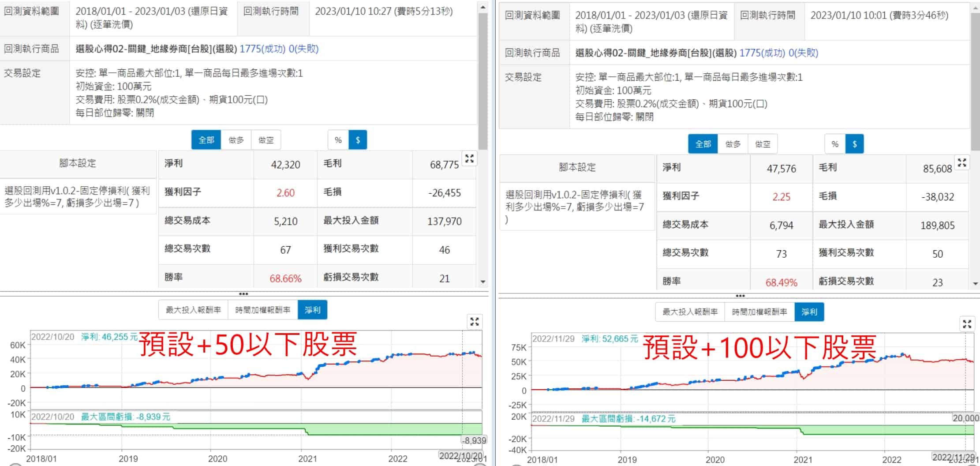
Task: Switch right panel to percent display
Action: [835, 144]
